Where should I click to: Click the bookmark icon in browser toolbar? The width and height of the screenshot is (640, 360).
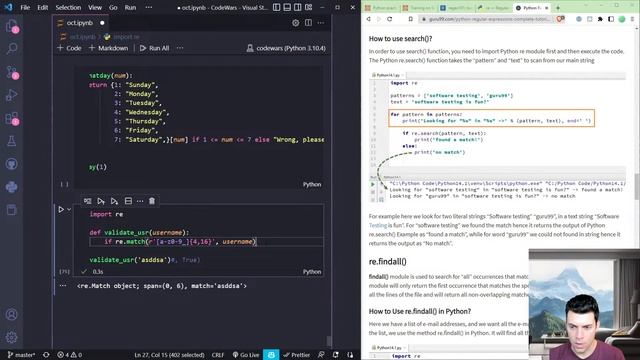[411, 19]
